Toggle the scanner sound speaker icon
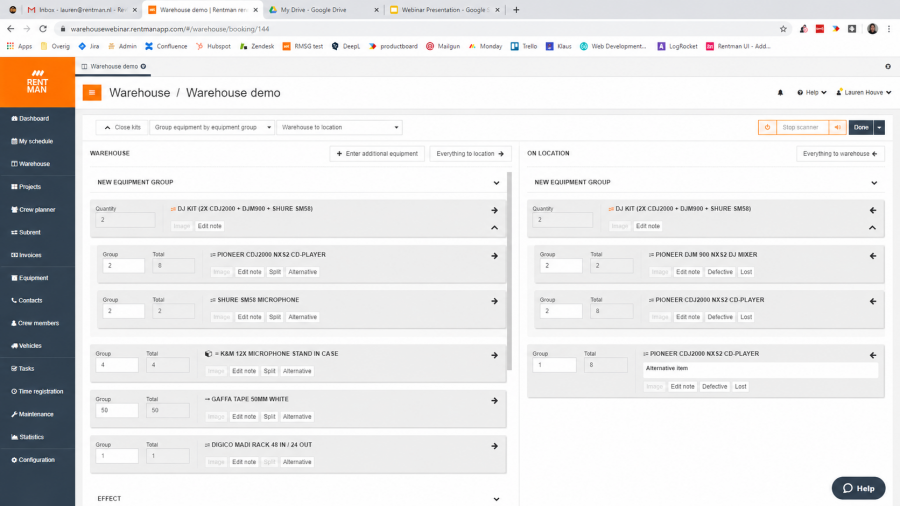The width and height of the screenshot is (900, 506). click(x=837, y=127)
